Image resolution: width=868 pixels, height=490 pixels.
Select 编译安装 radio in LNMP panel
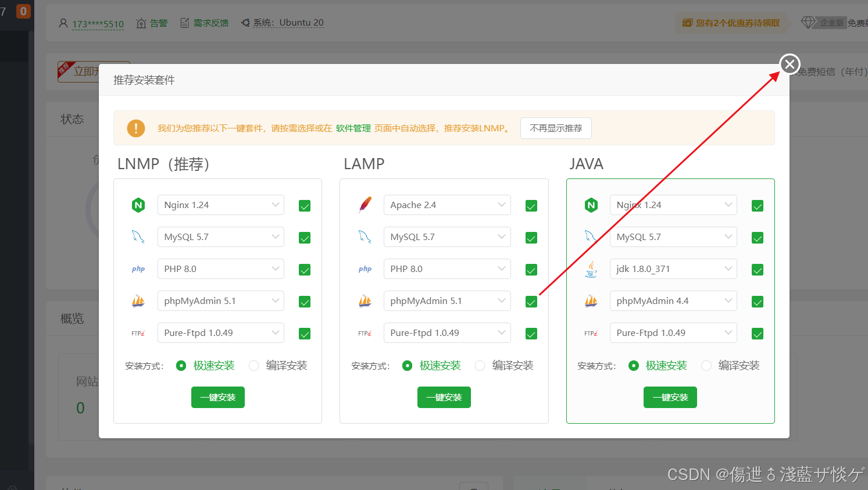point(254,366)
